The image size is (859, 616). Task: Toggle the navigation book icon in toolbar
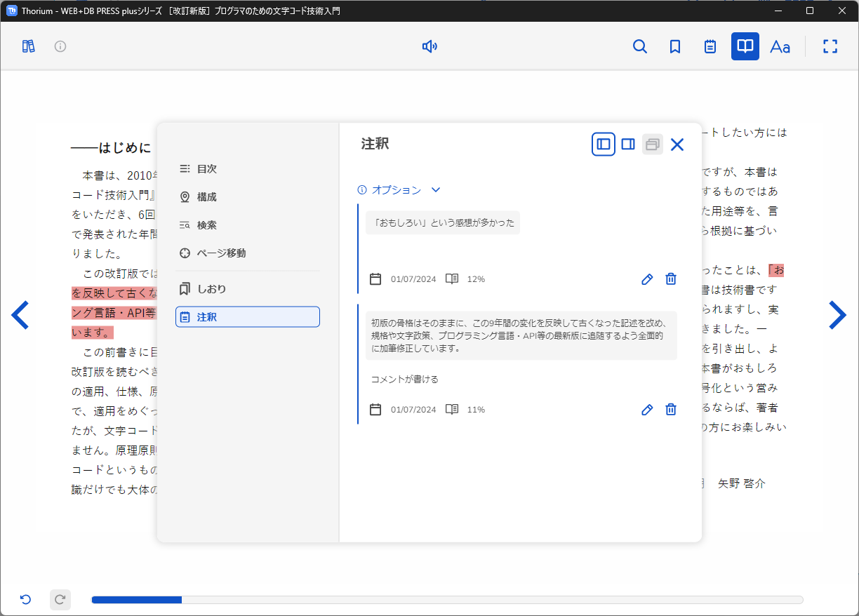tap(745, 46)
